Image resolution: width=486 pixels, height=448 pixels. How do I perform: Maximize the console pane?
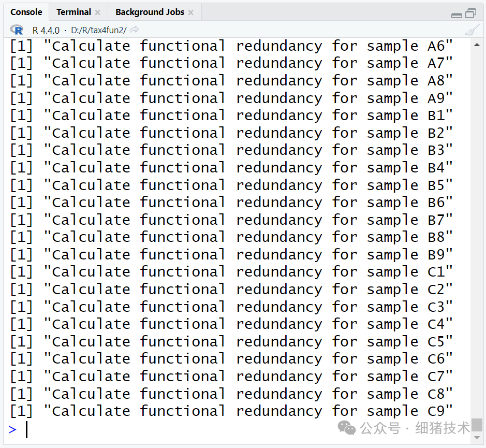point(470,13)
